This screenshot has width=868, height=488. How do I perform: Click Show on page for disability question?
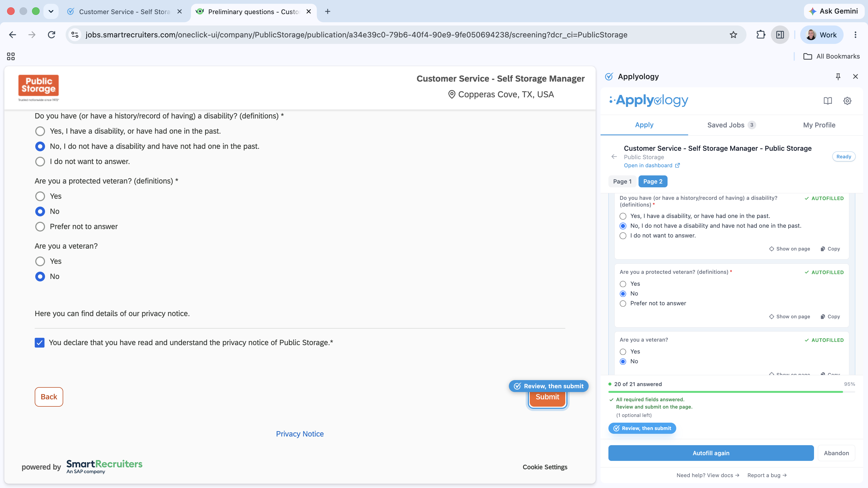click(x=790, y=249)
